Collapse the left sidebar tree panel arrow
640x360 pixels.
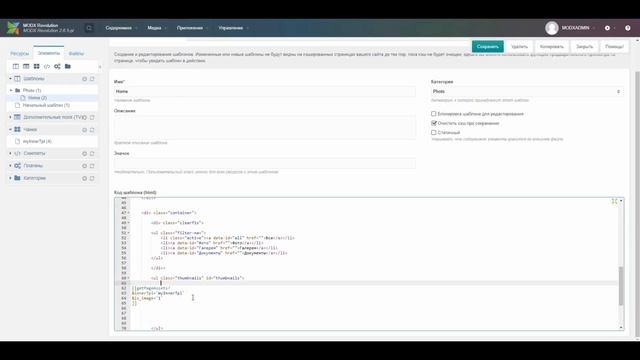[100, 67]
